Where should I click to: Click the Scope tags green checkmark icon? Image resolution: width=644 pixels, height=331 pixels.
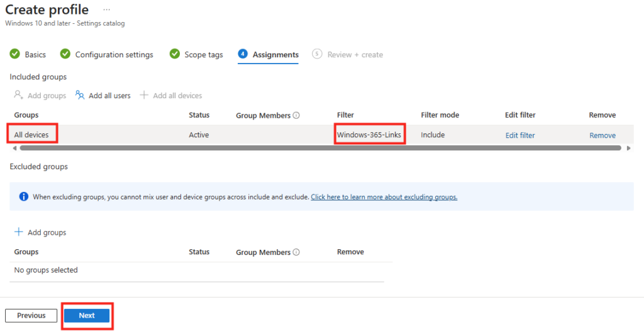[175, 54]
